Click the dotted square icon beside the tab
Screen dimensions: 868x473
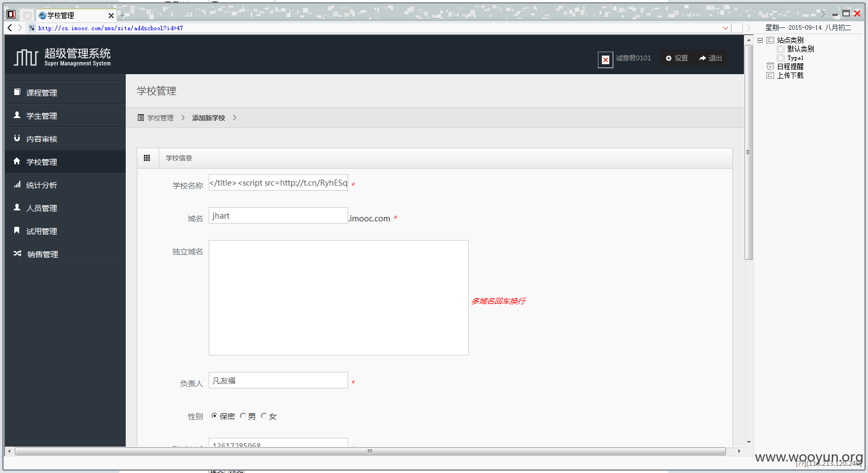[x=27, y=15]
